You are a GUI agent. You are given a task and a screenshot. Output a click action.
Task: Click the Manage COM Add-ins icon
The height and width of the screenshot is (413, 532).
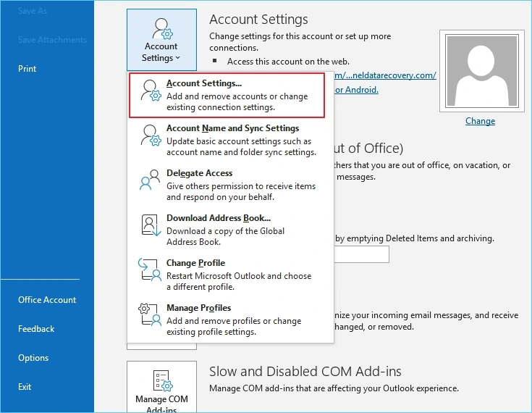163,380
